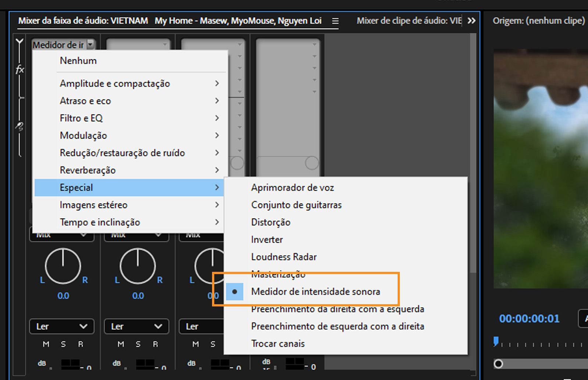Select Loudness Radar from the Especial submenu
Viewport: 588px width, 380px height.
click(x=284, y=257)
